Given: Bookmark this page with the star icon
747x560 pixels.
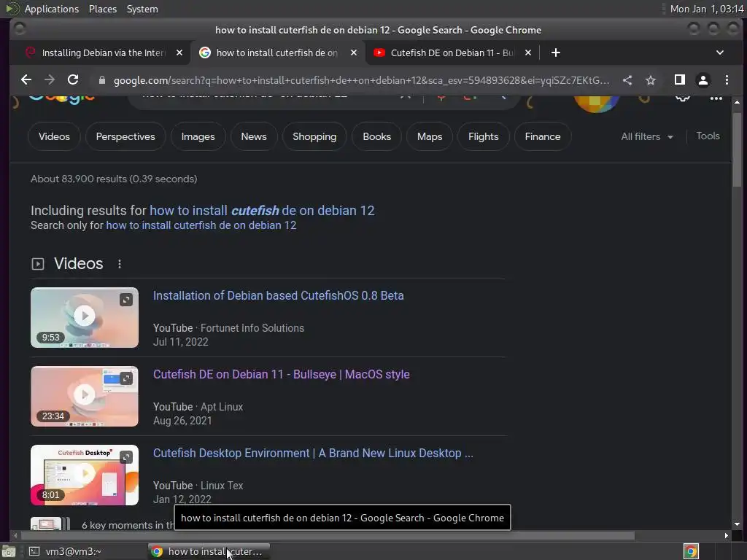Looking at the screenshot, I should point(651,80).
